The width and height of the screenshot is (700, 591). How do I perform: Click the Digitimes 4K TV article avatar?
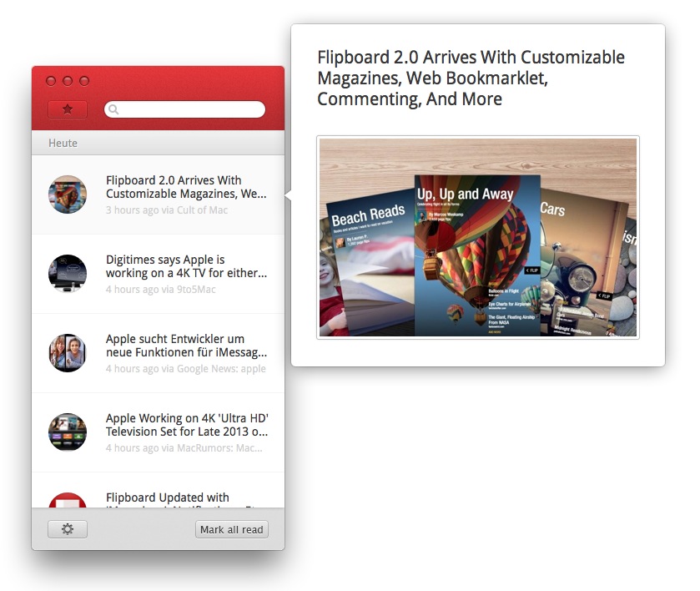pos(68,274)
